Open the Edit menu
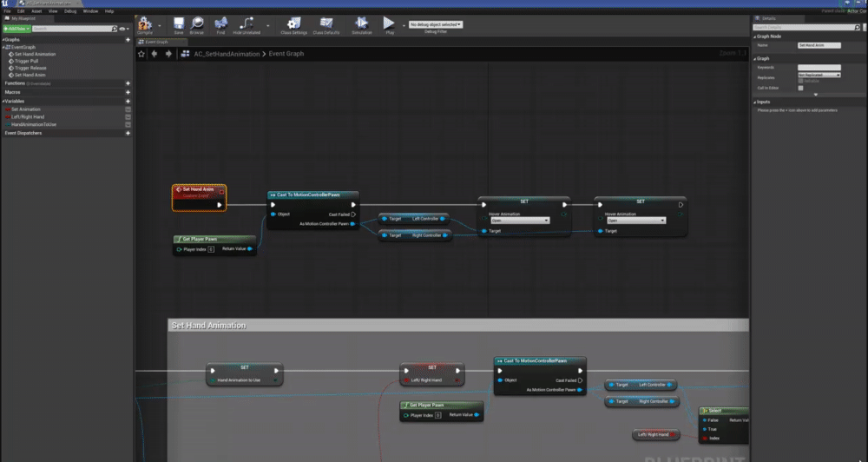Image resolution: width=868 pixels, height=462 pixels. point(21,11)
